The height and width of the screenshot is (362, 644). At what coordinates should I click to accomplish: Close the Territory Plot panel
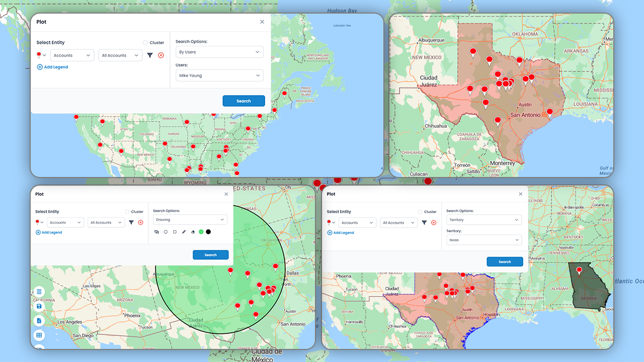521,194
